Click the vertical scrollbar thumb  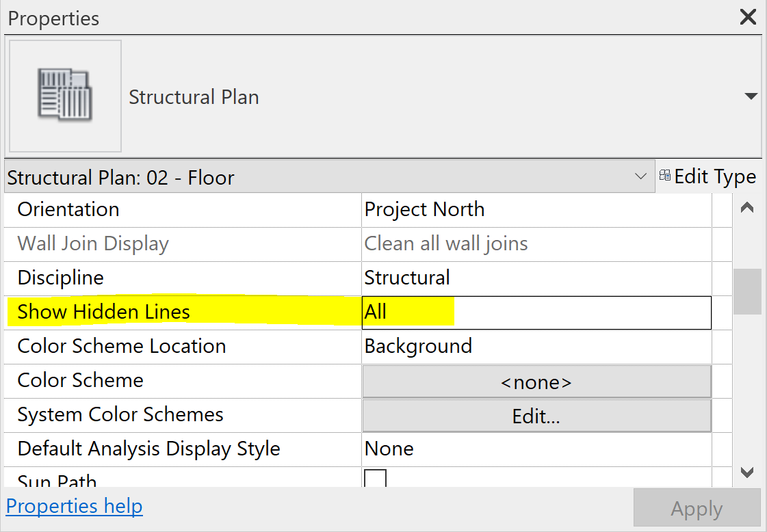tap(747, 291)
